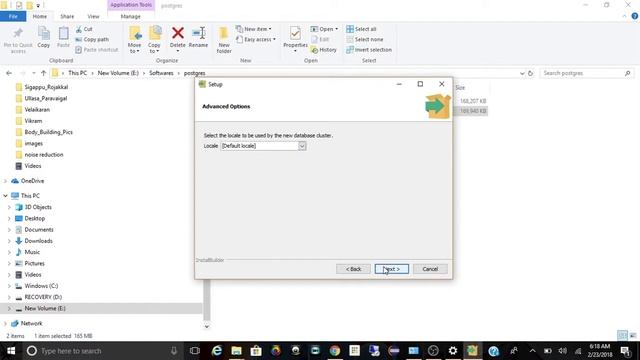This screenshot has width=640, height=360.
Task: Open the Easy access dropdown
Action: 256,39
